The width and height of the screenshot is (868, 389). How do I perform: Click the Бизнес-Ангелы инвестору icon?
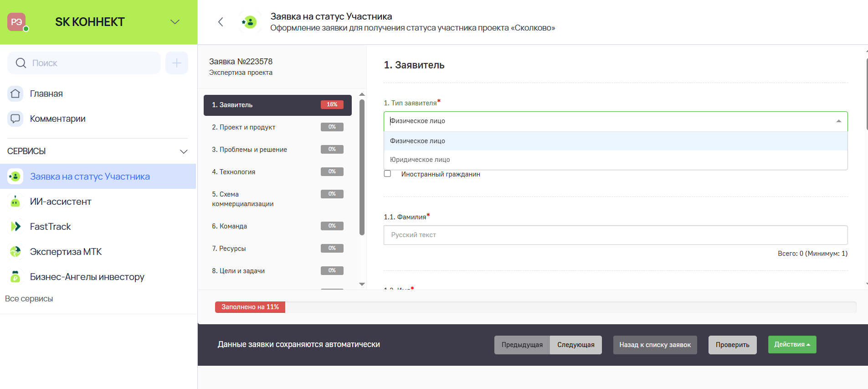pyautogui.click(x=15, y=277)
